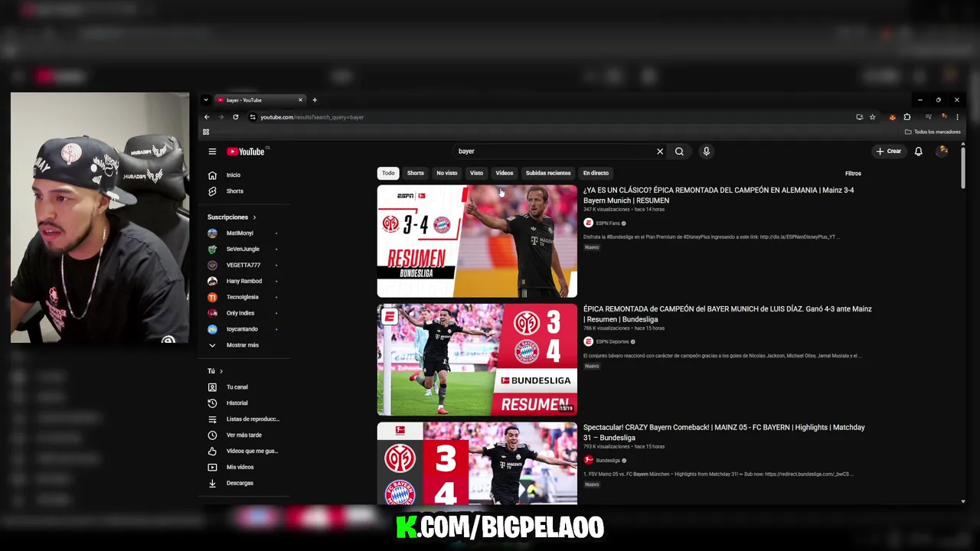Click the Crear button

point(889,152)
